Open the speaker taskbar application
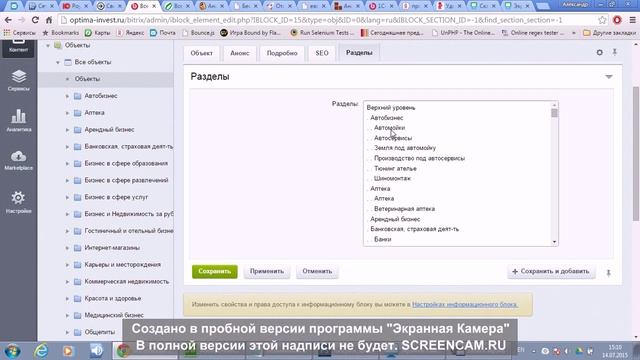Image resolution: width=640 pixels, height=360 pixels. [96, 351]
